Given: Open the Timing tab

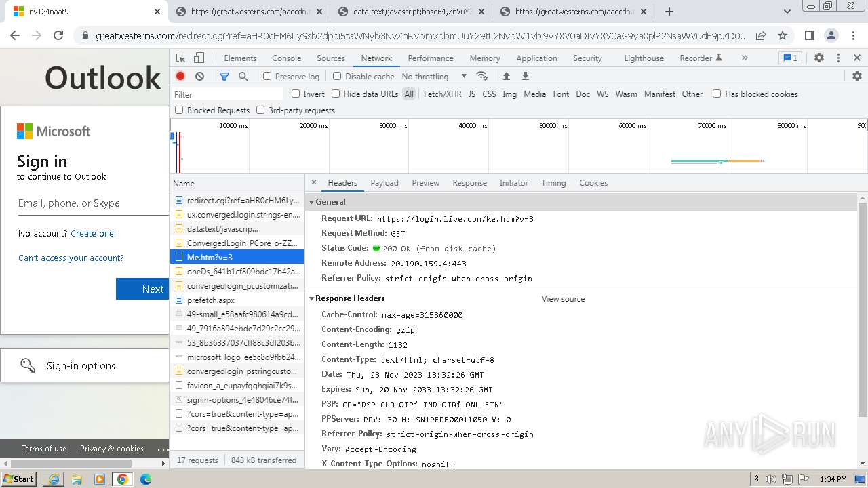Looking at the screenshot, I should tap(553, 183).
